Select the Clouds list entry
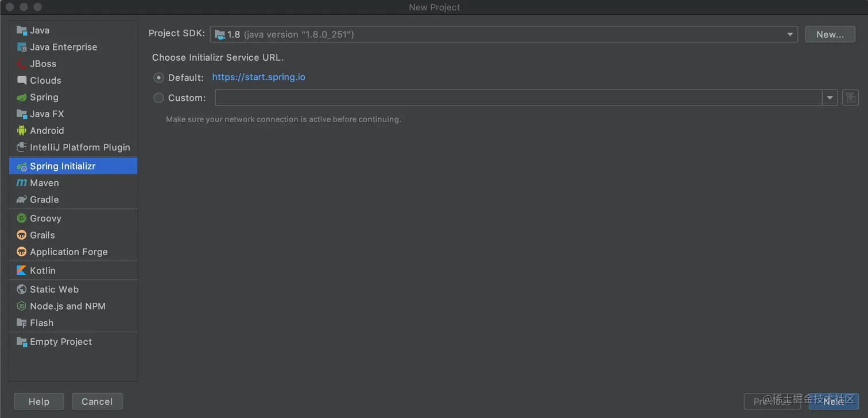The image size is (868, 418). click(x=73, y=80)
